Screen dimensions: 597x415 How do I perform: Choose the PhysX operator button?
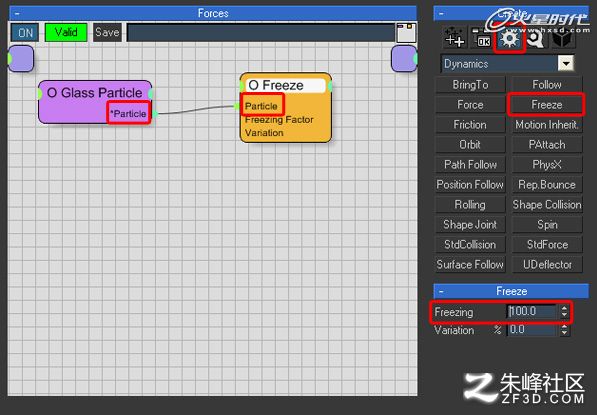(x=547, y=164)
